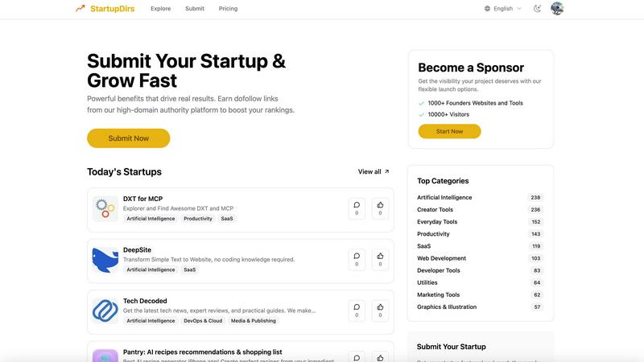This screenshot has width=644, height=362.
Task: Open comments for Tech Decoded
Action: (x=357, y=310)
